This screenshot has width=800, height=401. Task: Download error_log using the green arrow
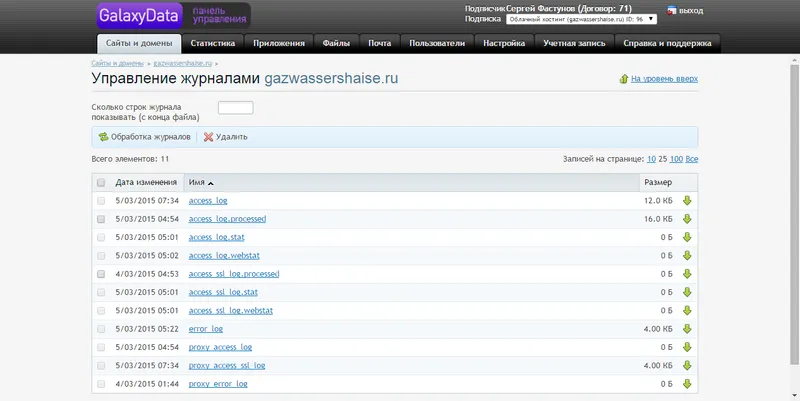(687, 329)
